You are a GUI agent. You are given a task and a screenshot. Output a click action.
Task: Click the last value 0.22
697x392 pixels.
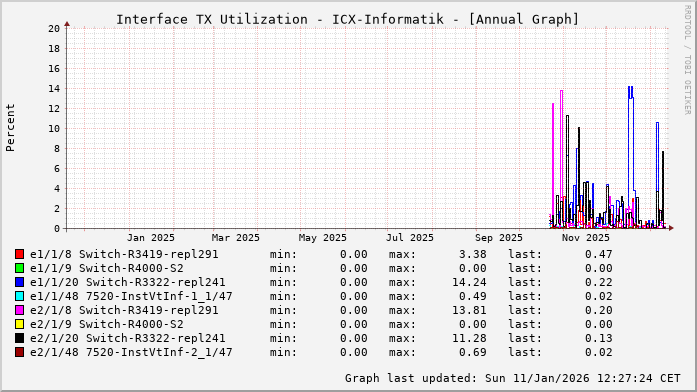pyautogui.click(x=599, y=282)
